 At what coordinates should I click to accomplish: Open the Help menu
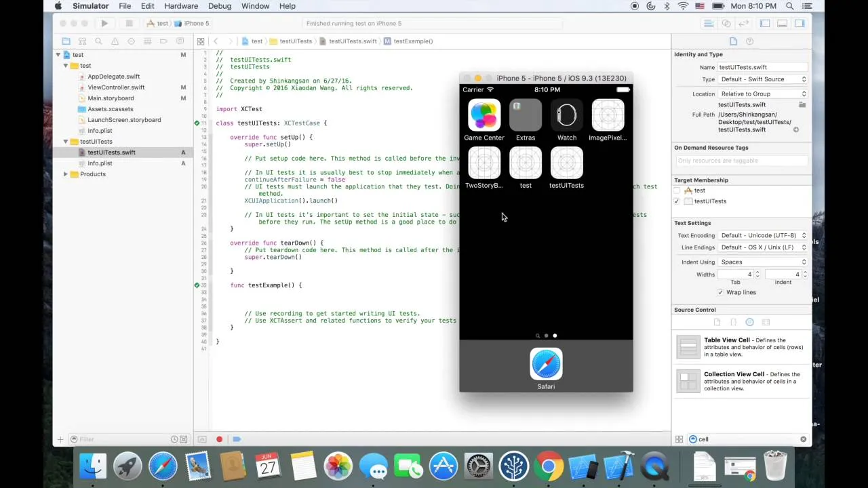288,6
